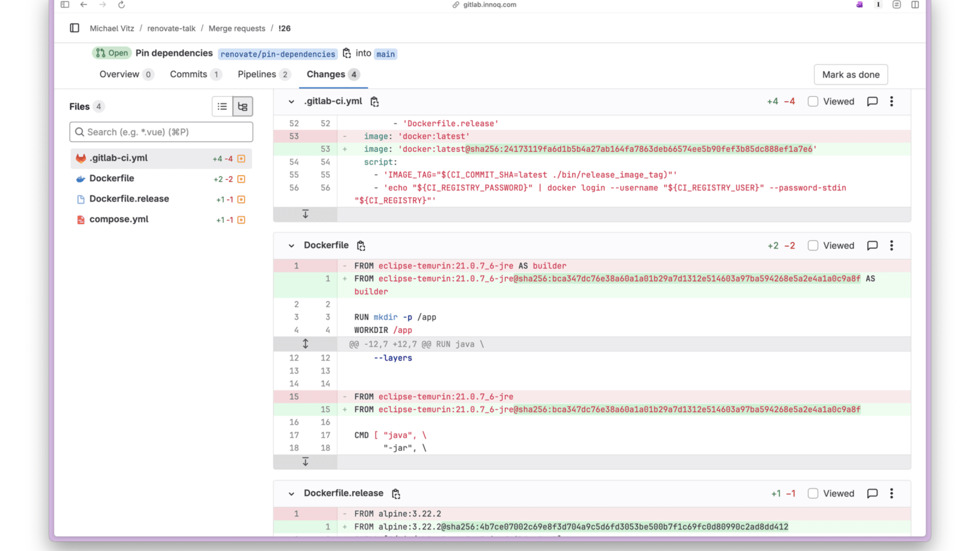Click the Open merge request status badge
This screenshot has height=551, width=980.
[111, 53]
